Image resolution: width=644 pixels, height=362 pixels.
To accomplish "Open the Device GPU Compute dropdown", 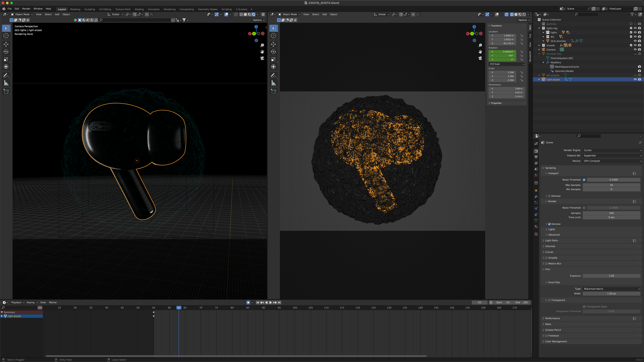I will (x=612, y=161).
